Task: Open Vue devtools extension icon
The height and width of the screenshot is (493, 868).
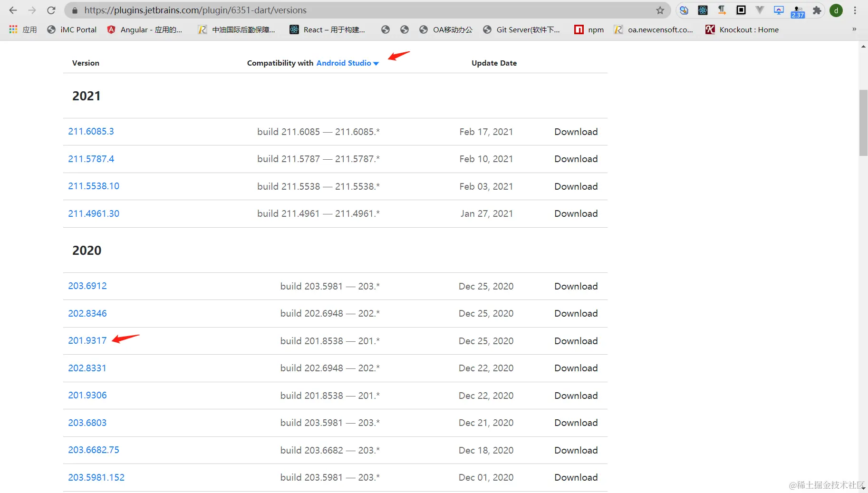Action: (x=760, y=10)
